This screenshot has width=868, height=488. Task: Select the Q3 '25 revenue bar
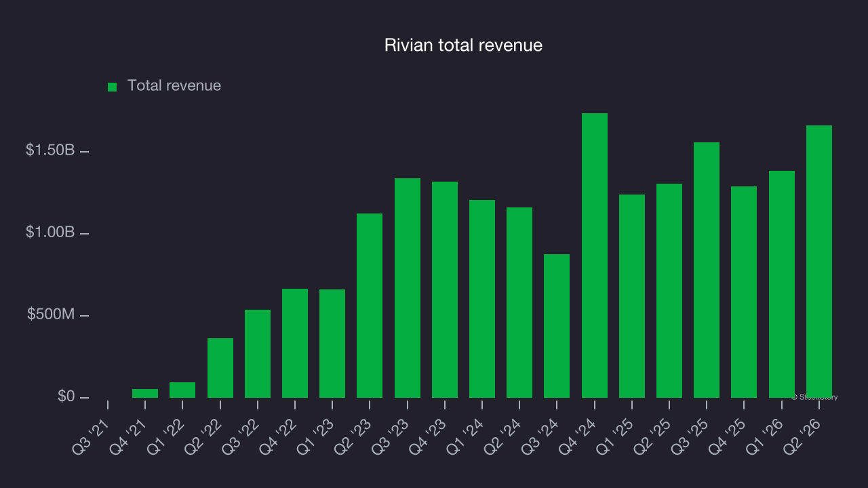click(707, 270)
